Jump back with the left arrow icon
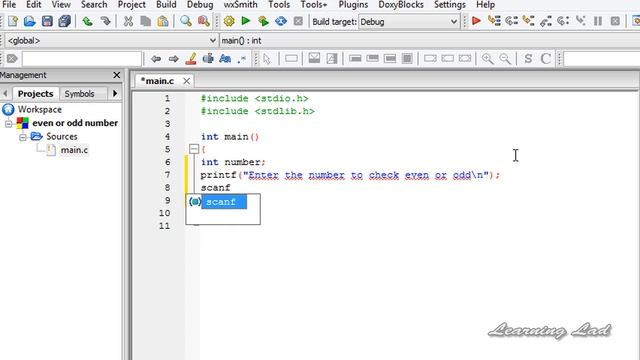 point(156,59)
